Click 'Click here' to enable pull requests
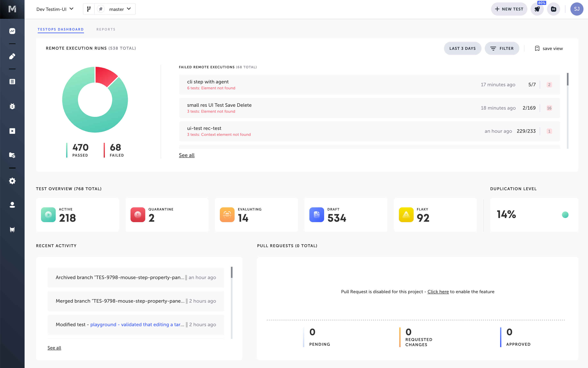Viewport: 588px width, 368px height. click(x=438, y=292)
